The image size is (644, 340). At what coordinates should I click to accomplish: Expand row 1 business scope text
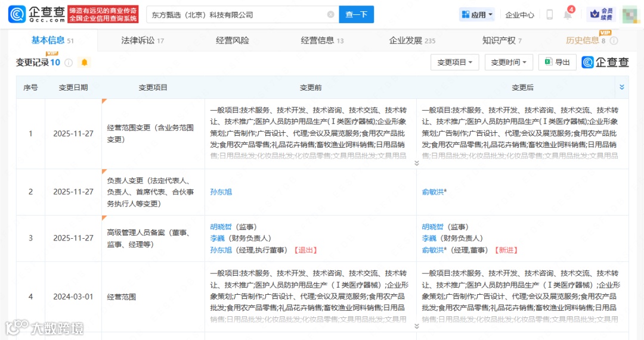coord(416,163)
